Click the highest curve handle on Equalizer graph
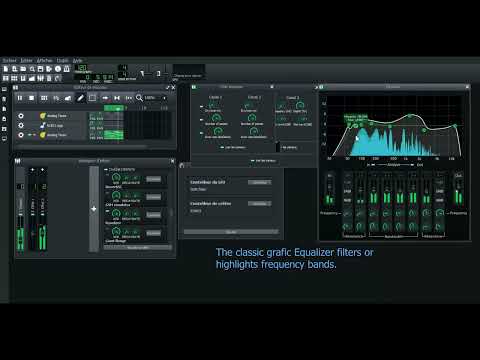Viewport: 480px width, 360px height. (x=410, y=116)
